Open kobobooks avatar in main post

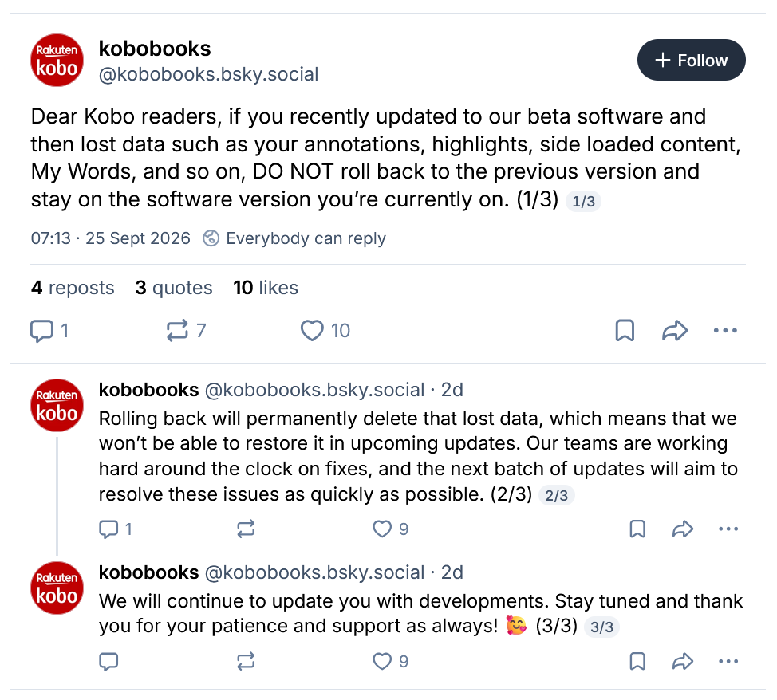click(57, 60)
